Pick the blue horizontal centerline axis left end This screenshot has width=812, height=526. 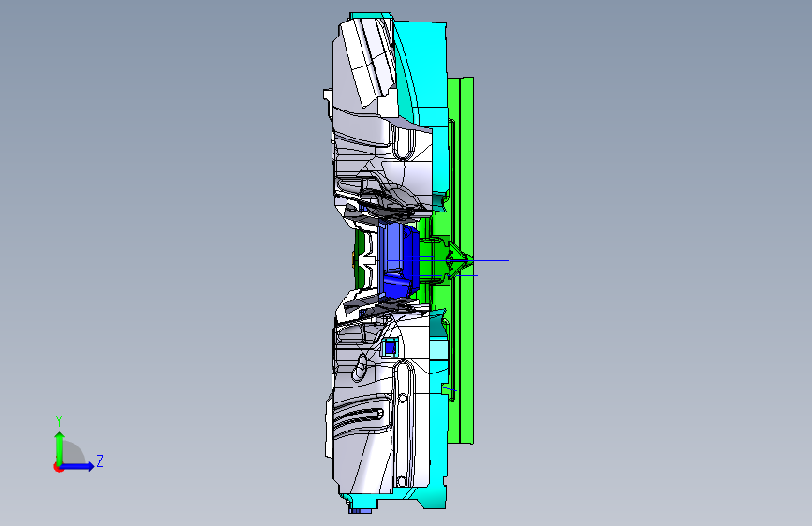305,256
